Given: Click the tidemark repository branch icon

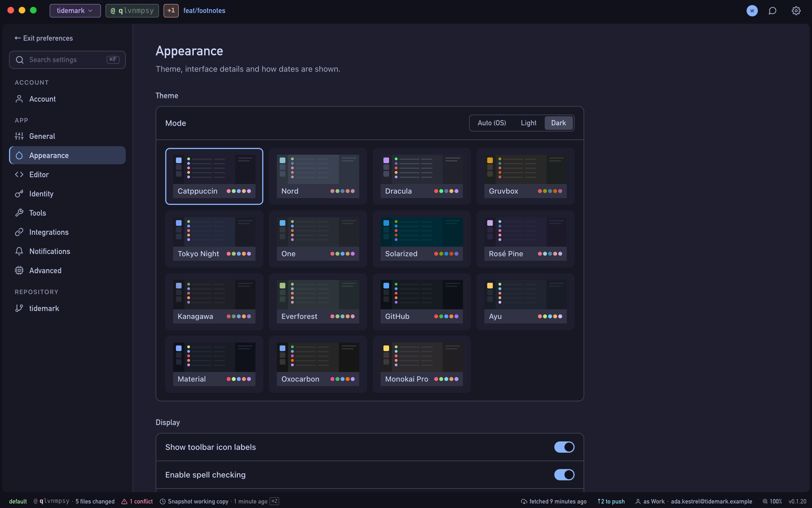Looking at the screenshot, I should 19,308.
